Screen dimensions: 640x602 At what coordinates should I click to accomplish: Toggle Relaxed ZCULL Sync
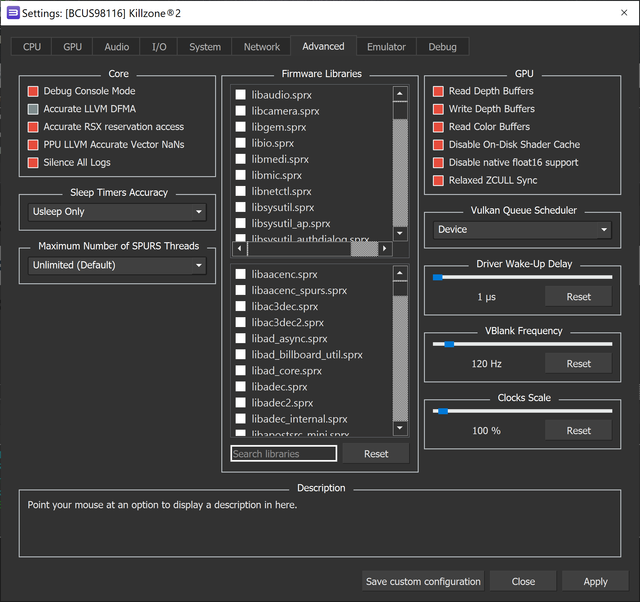[438, 180]
